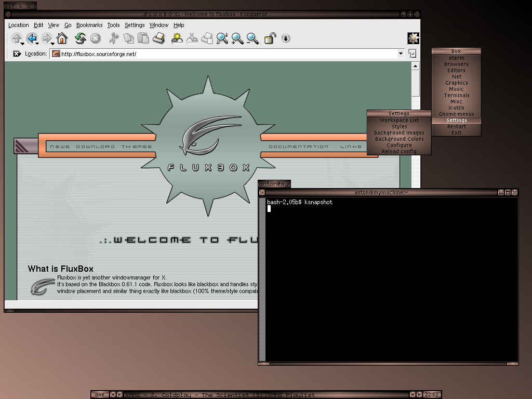This screenshot has width=532, height=399.
Task: Print the page with printer icon
Action: click(158, 38)
